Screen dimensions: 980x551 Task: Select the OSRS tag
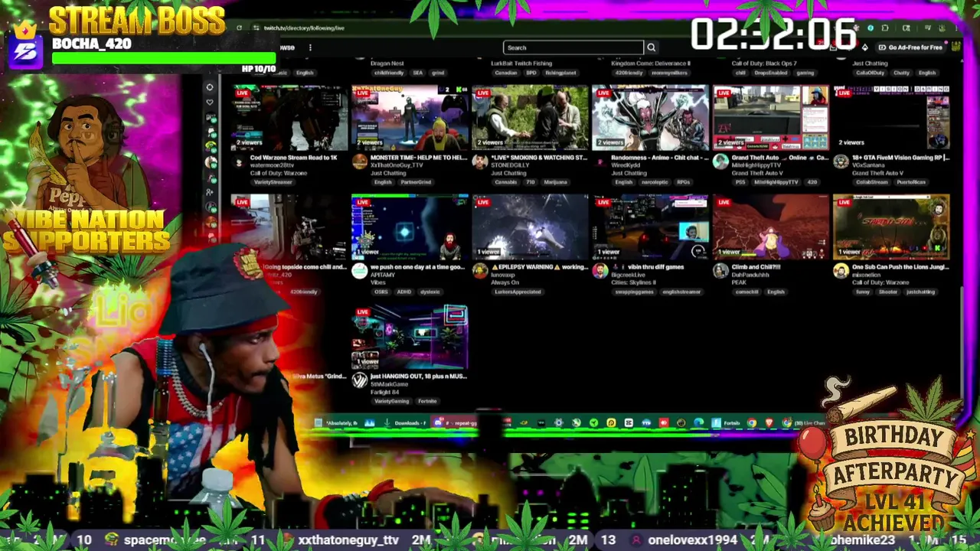pyautogui.click(x=381, y=292)
